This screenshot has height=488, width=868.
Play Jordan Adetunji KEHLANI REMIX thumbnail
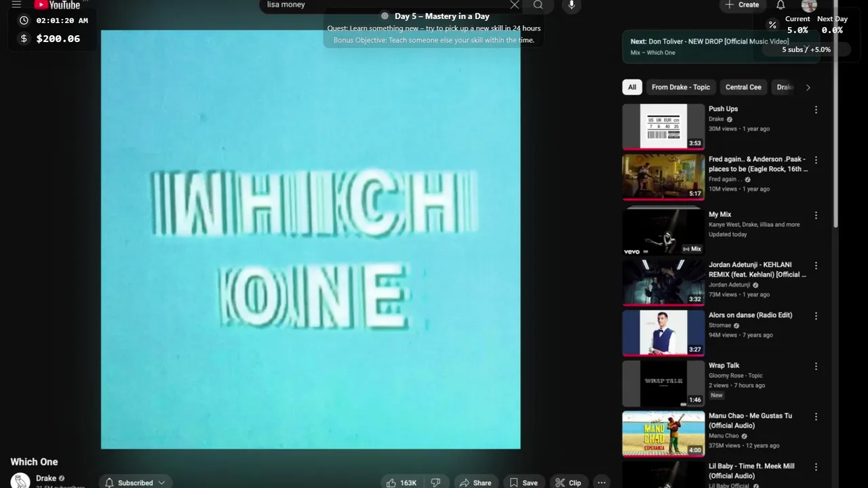click(x=663, y=282)
